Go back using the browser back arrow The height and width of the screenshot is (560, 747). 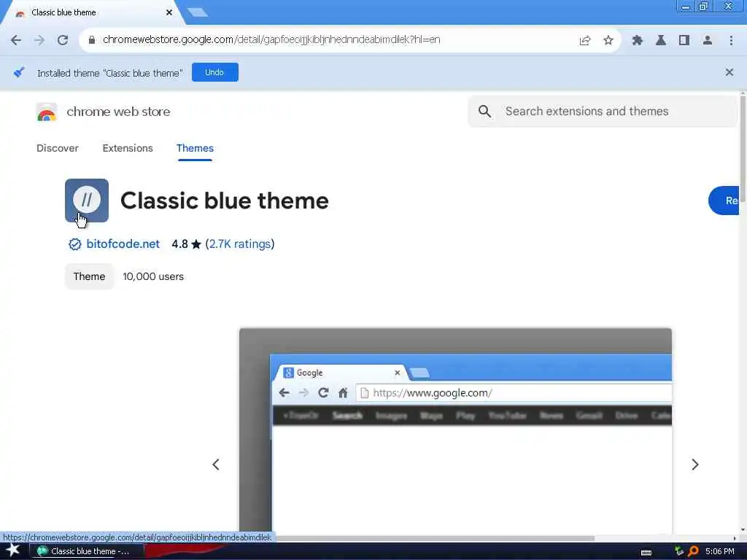pyautogui.click(x=16, y=40)
